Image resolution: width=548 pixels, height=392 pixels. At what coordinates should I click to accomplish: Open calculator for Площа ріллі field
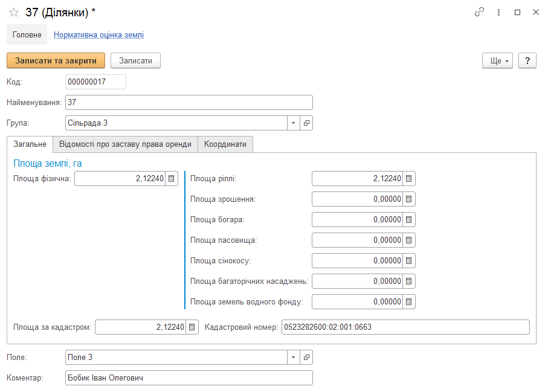408,179
